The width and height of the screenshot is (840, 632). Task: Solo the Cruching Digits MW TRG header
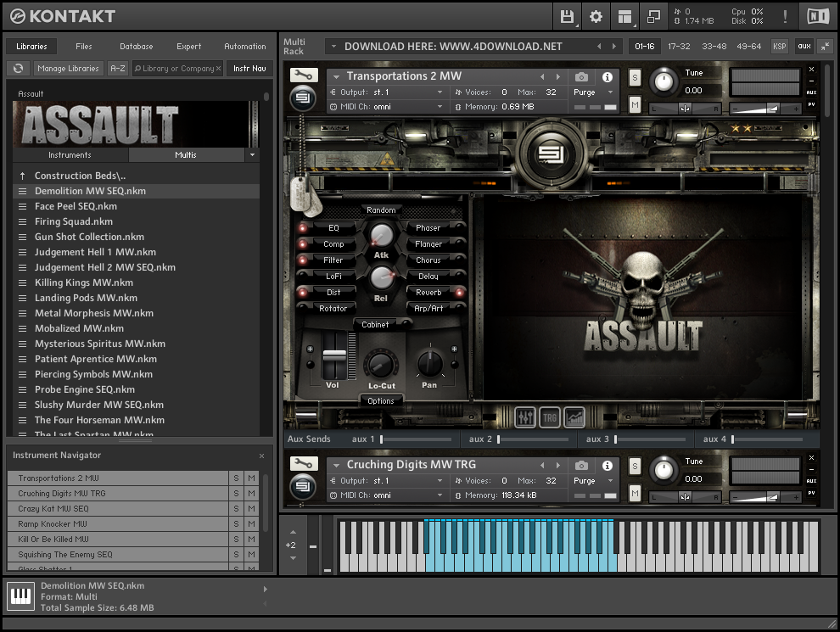click(x=635, y=466)
